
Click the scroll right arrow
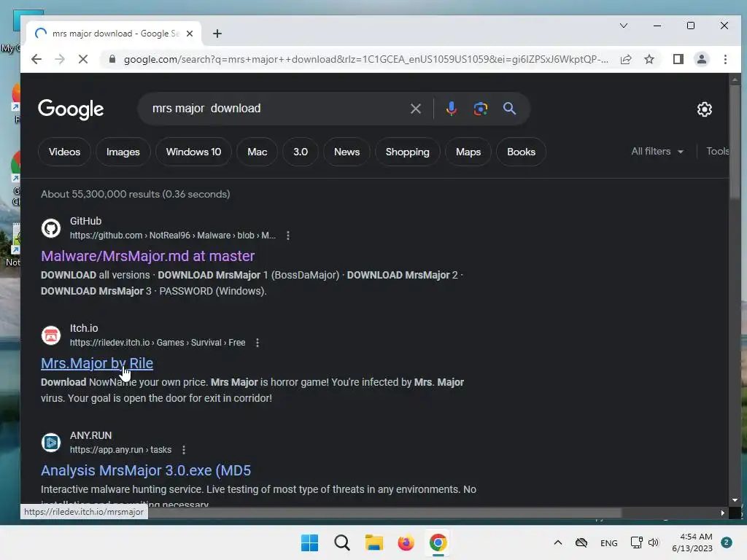click(x=723, y=513)
